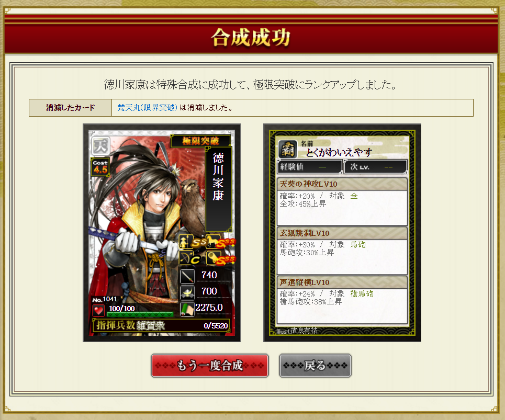Click the 戻る button

[315, 366]
